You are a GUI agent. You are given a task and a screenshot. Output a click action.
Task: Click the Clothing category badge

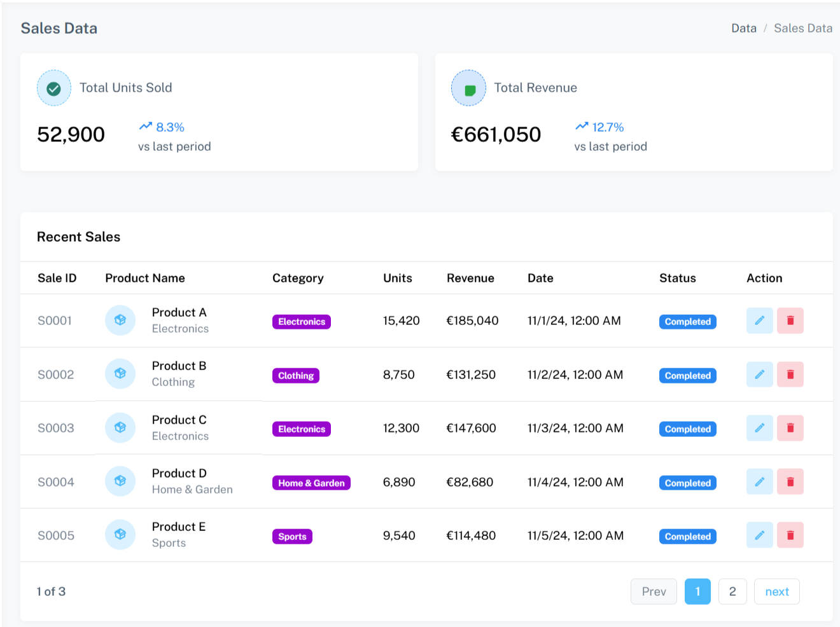click(x=296, y=376)
